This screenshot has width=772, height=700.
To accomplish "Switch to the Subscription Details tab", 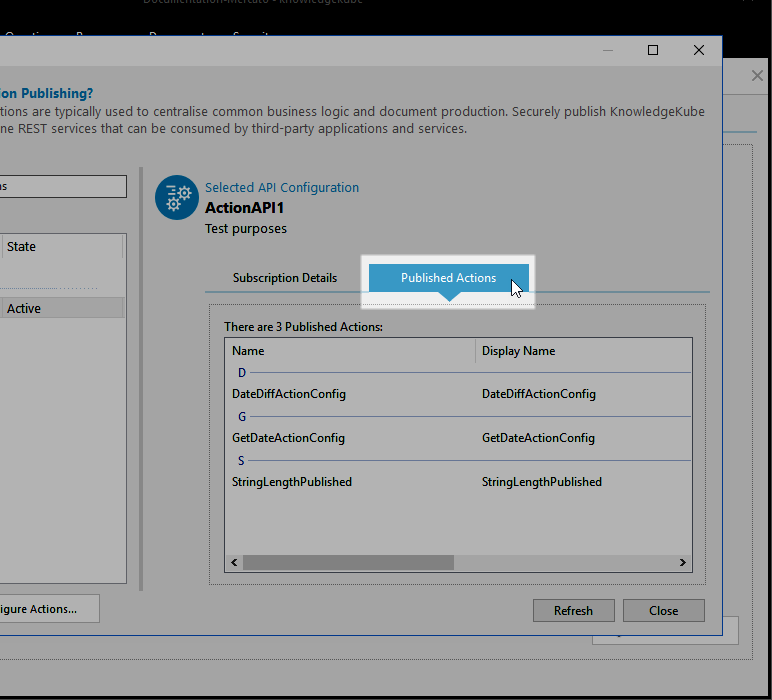I will coord(285,278).
